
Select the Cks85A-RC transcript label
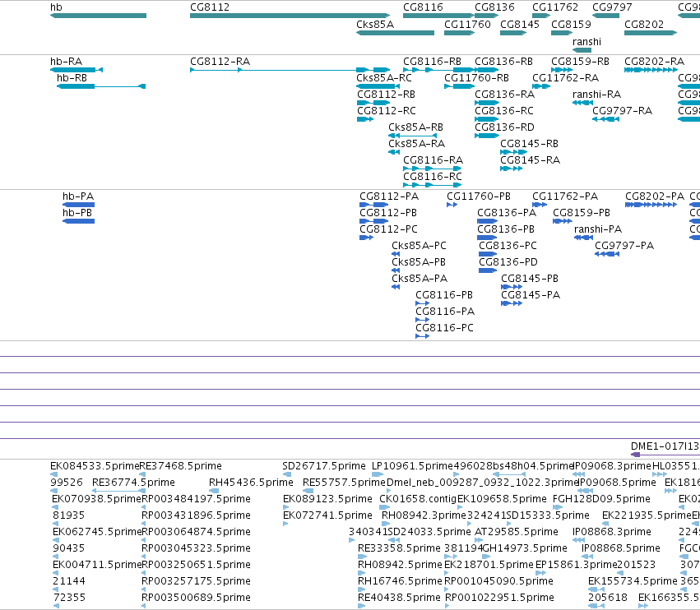click(x=384, y=77)
